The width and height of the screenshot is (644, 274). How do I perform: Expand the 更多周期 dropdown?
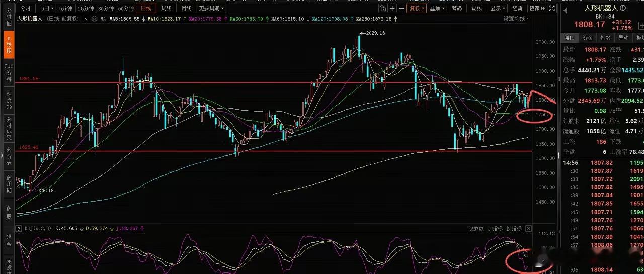pos(211,8)
